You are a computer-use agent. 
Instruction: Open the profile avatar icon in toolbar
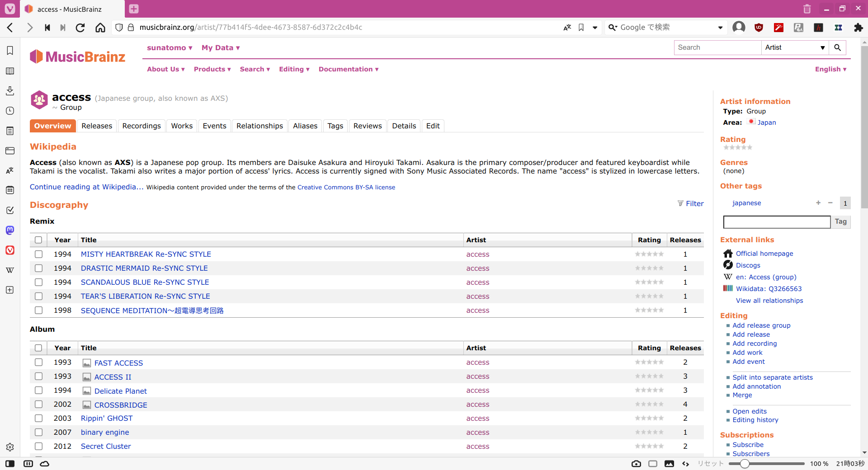(x=739, y=28)
